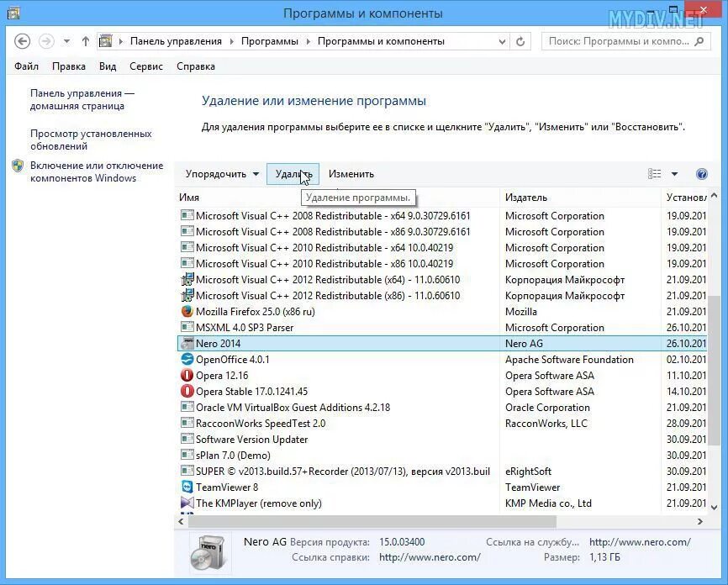Click Visual C++ 2008 x64 row icon
The height and width of the screenshot is (585, 728).
(x=187, y=215)
